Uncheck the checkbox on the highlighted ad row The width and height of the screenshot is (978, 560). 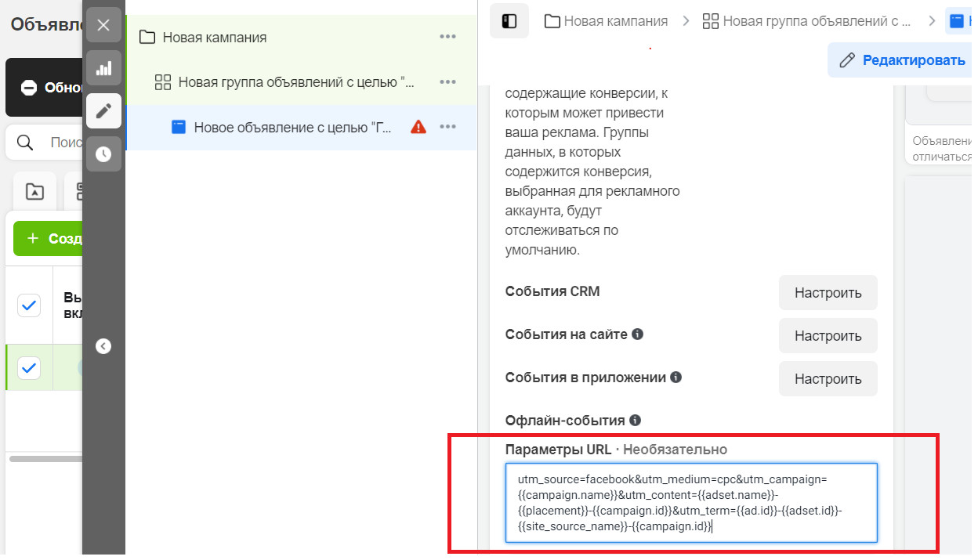point(29,365)
